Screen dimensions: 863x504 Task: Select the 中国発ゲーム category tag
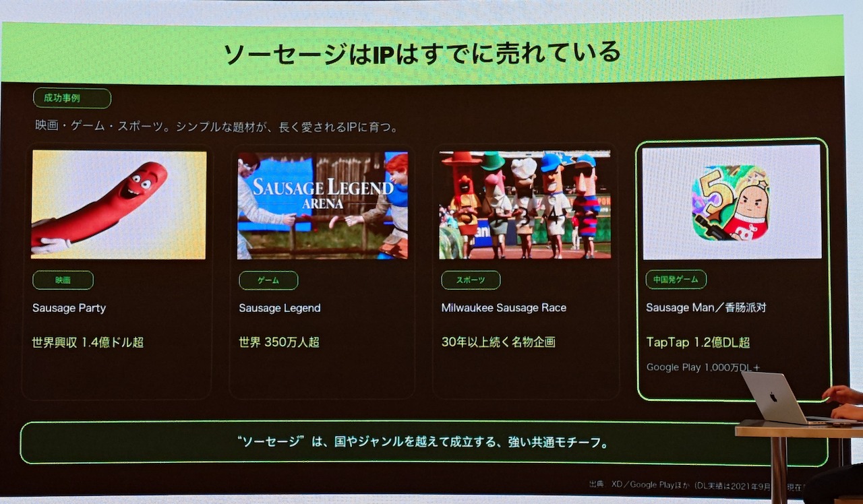pos(676,280)
